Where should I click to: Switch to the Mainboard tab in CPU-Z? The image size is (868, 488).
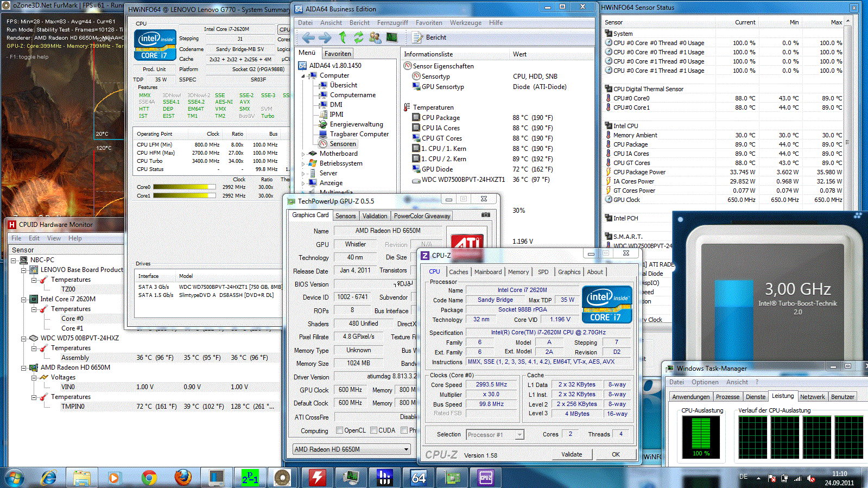487,272
